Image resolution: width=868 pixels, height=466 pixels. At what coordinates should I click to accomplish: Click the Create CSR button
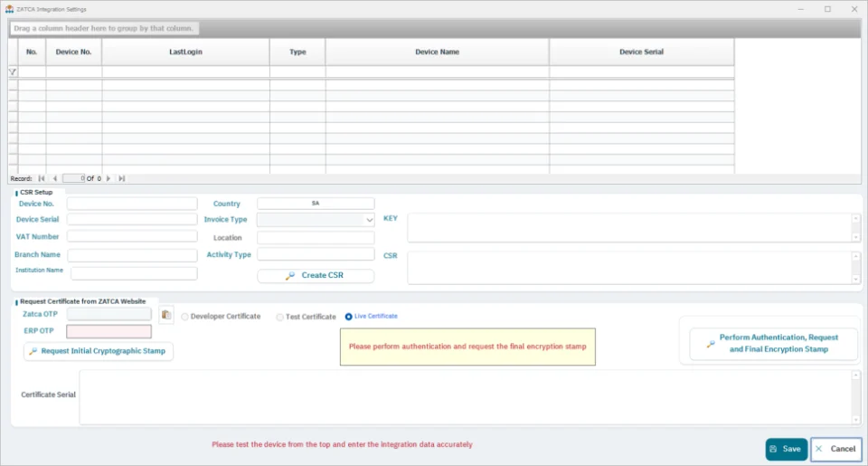tap(316, 275)
